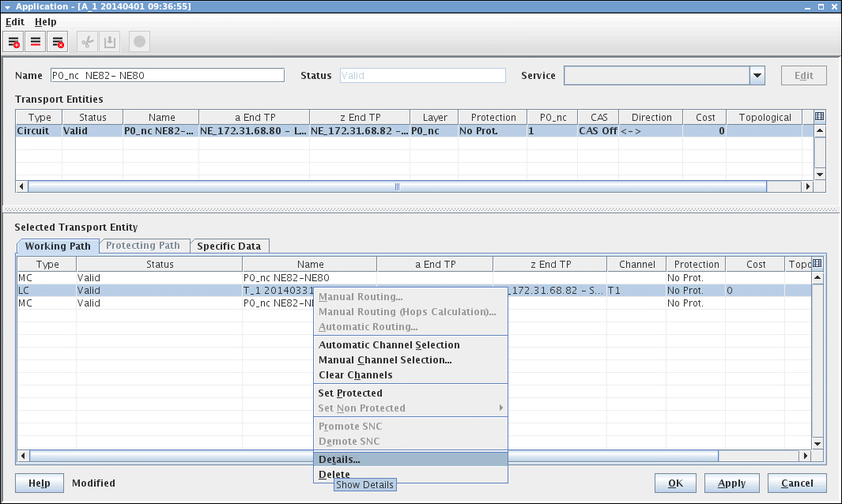The image size is (842, 504).
Task: Click the remove row toolbar icon
Action: pos(57,42)
